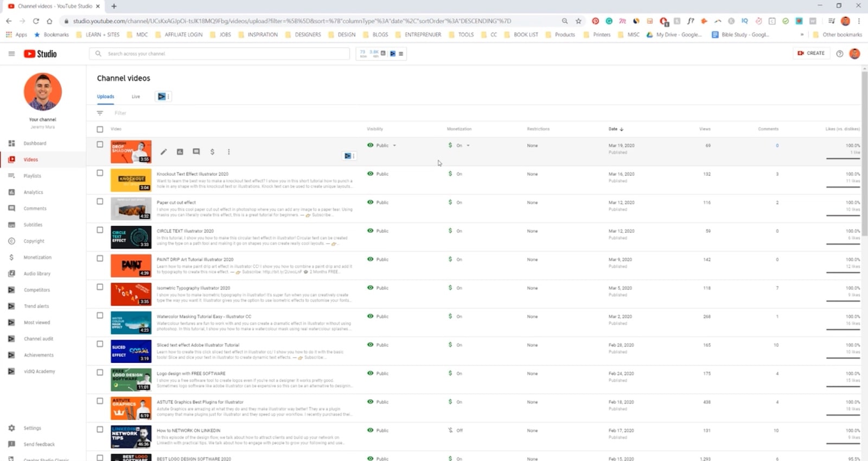
Task: Click the help question mark icon
Action: tap(839, 54)
